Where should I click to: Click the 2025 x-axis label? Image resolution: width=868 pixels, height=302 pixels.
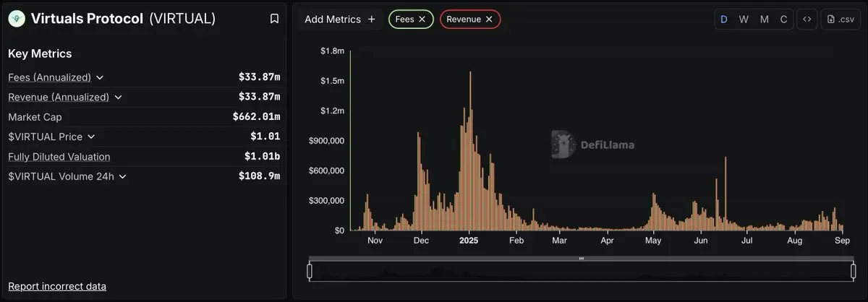(469, 240)
